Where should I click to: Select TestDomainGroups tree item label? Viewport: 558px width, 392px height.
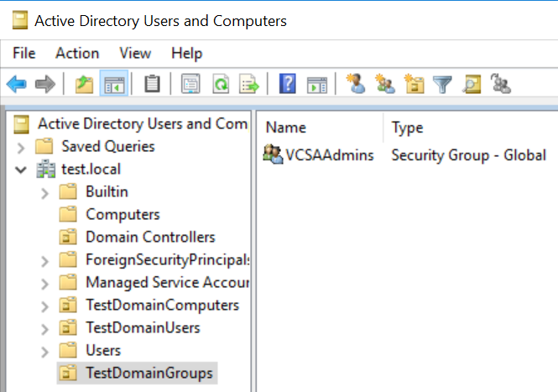149,373
